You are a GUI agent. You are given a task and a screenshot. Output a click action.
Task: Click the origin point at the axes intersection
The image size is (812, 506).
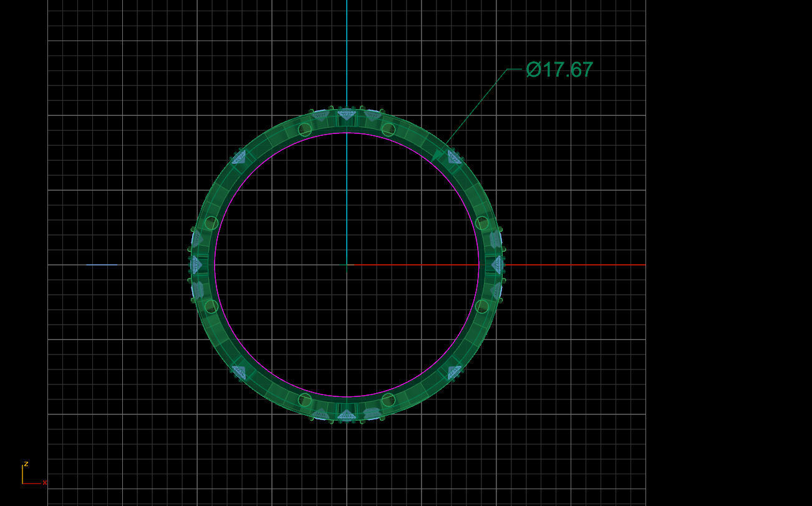click(x=347, y=265)
